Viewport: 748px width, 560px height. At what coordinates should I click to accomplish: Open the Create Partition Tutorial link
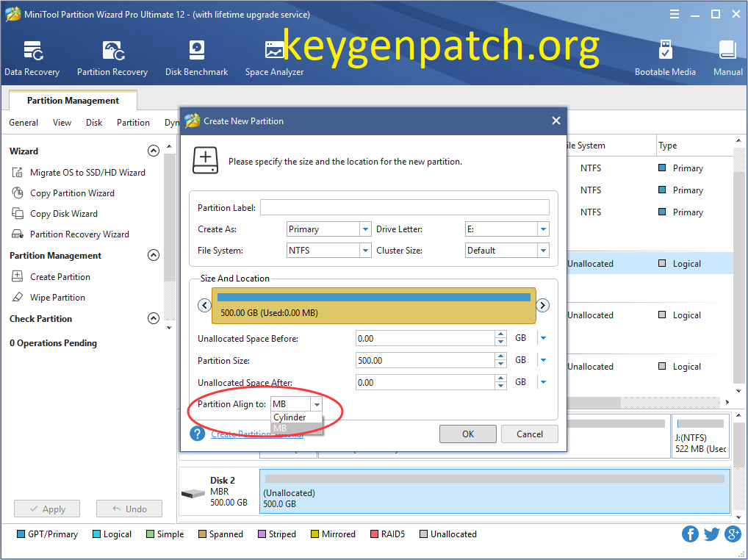pos(257,434)
